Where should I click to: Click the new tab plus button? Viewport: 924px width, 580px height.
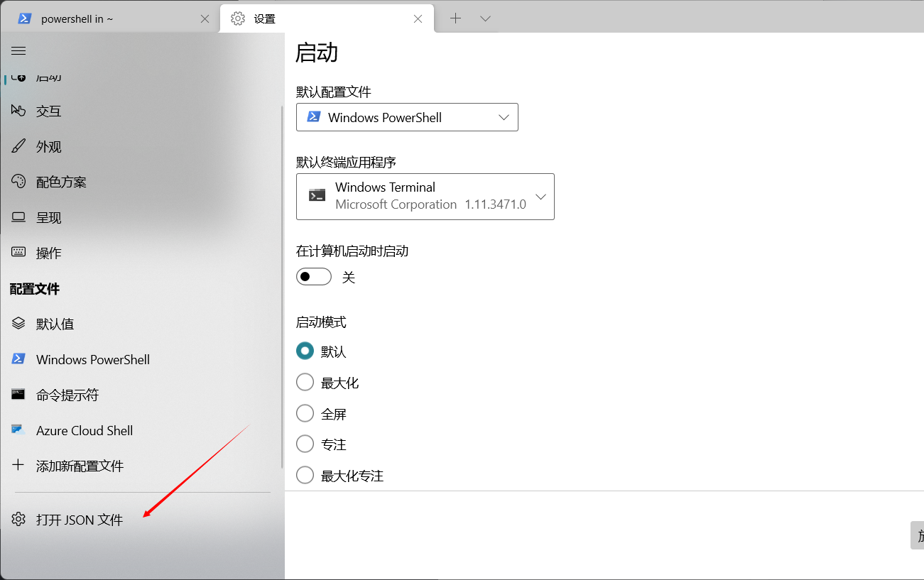456,19
